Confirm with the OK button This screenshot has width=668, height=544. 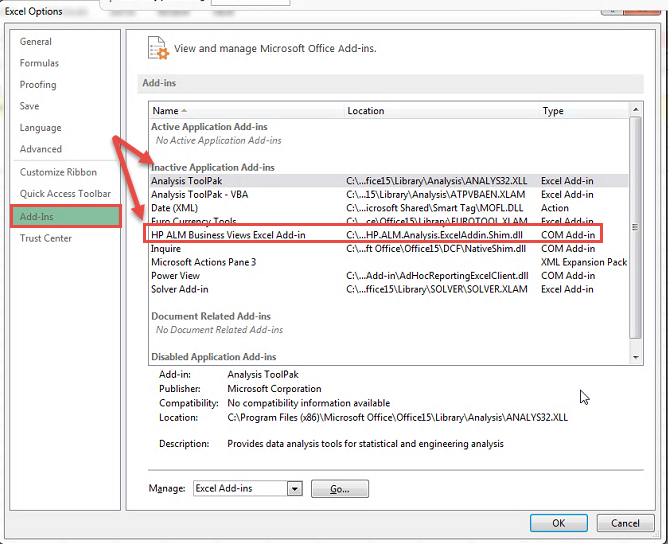tap(559, 523)
